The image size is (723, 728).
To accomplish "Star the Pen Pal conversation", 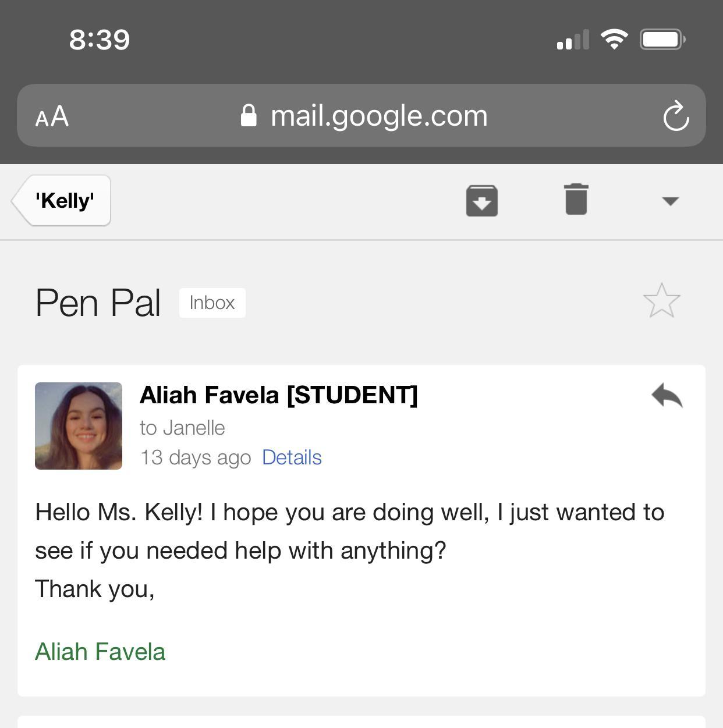I will pyautogui.click(x=661, y=301).
